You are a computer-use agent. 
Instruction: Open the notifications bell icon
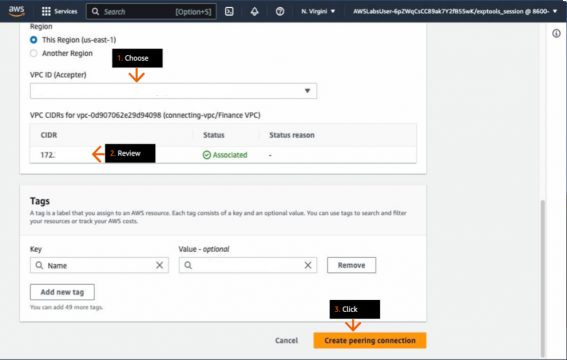(x=255, y=11)
